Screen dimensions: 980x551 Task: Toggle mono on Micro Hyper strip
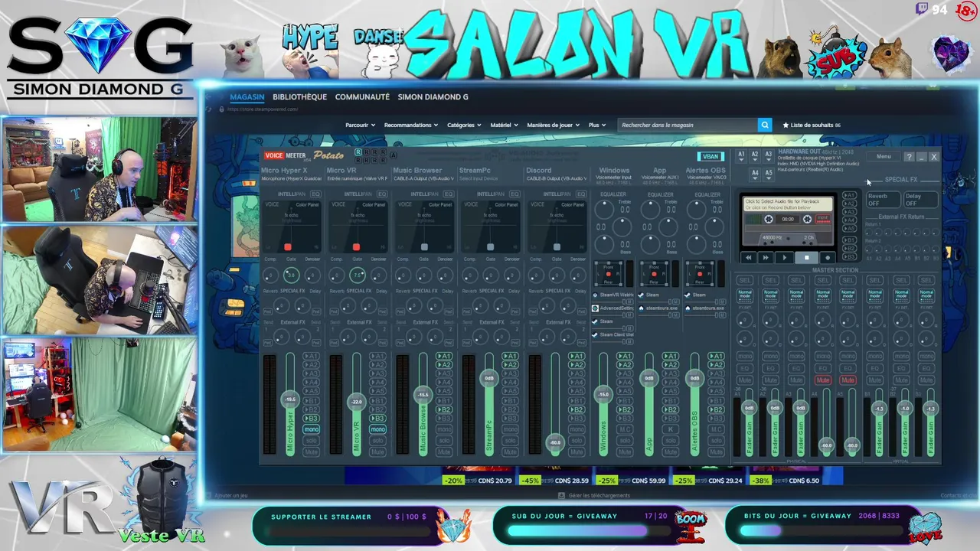pos(311,429)
